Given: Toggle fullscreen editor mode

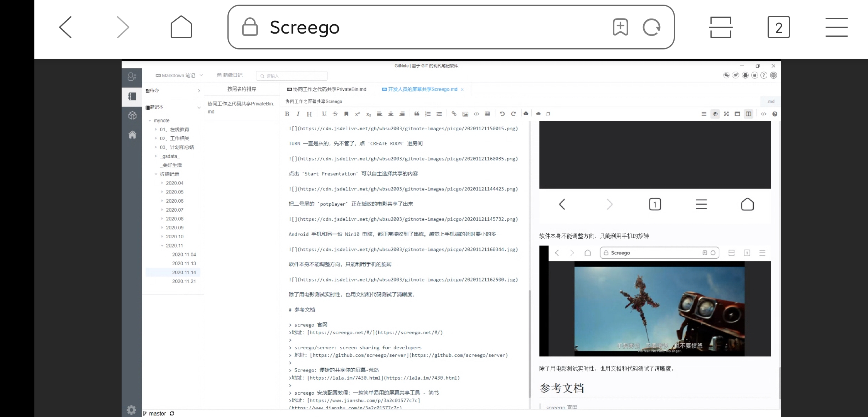Looking at the screenshot, I should click(x=726, y=114).
